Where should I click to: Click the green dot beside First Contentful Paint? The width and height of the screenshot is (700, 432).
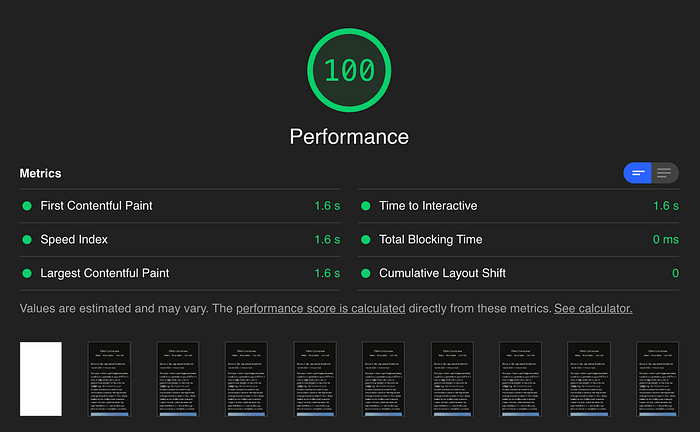(27, 206)
